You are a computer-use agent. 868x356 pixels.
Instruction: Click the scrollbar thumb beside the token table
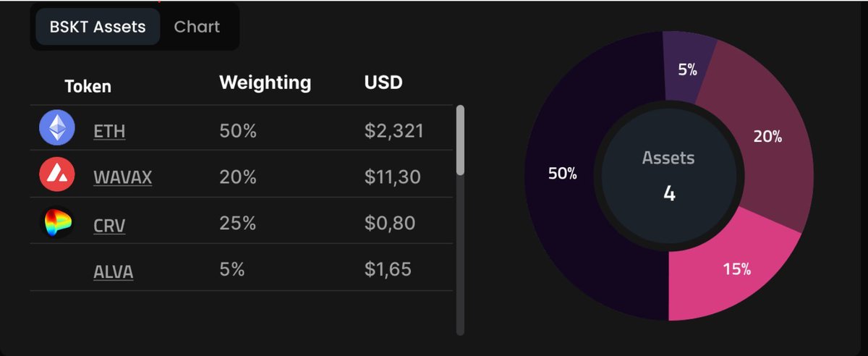[x=460, y=140]
